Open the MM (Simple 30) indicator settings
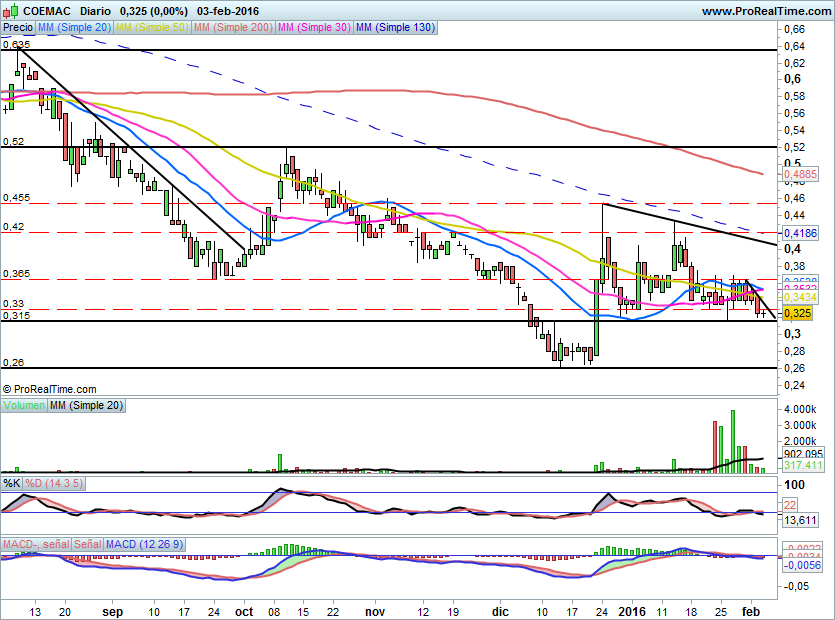 pyautogui.click(x=315, y=28)
